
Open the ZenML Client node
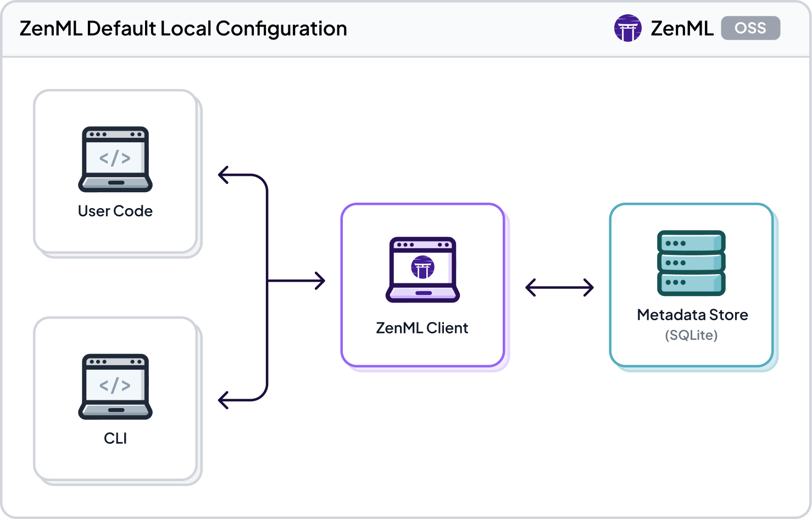(x=422, y=286)
